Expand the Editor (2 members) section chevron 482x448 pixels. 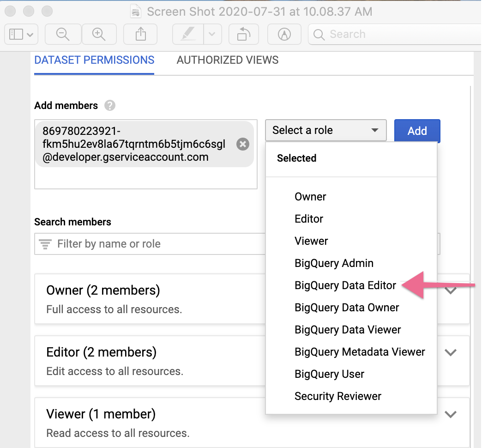pyautogui.click(x=451, y=352)
